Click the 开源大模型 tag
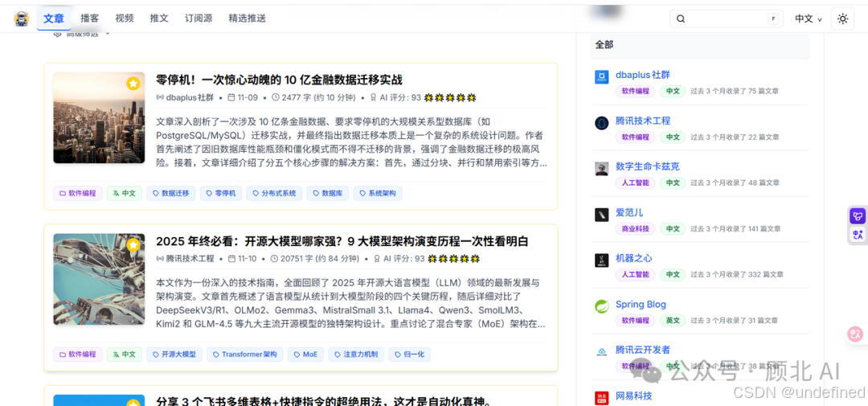Viewport: 868px width, 406px height. [174, 355]
